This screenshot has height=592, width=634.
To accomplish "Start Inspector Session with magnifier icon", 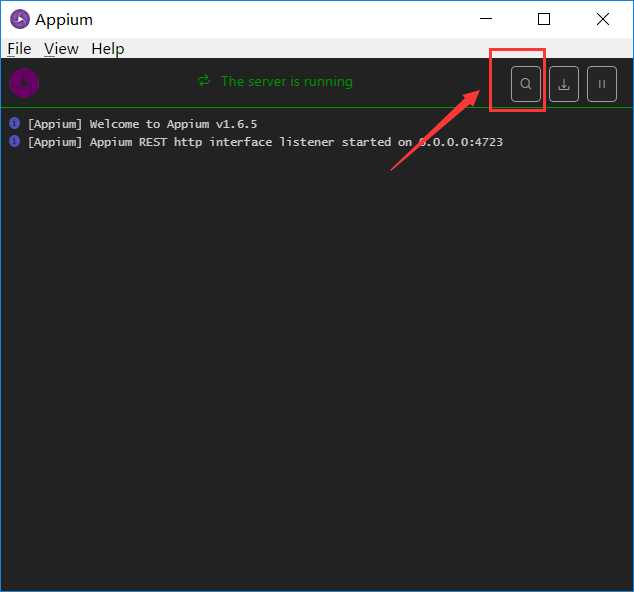I will (526, 84).
